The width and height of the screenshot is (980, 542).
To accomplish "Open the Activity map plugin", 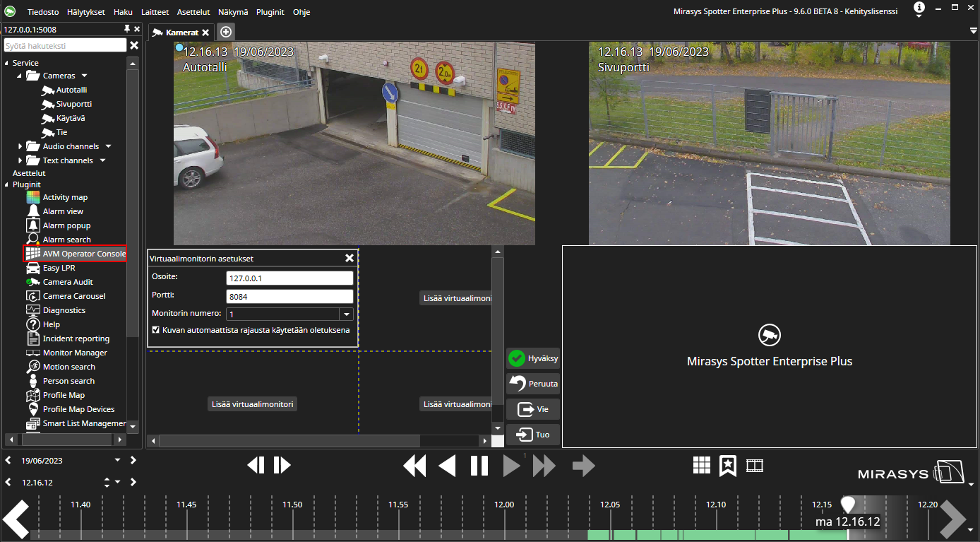I will pos(64,197).
